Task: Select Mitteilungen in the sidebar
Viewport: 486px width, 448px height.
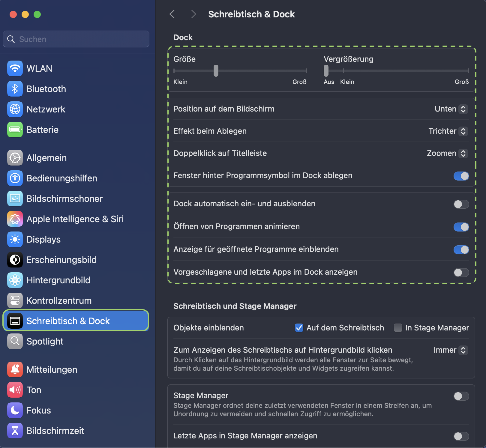Action: pos(52,369)
